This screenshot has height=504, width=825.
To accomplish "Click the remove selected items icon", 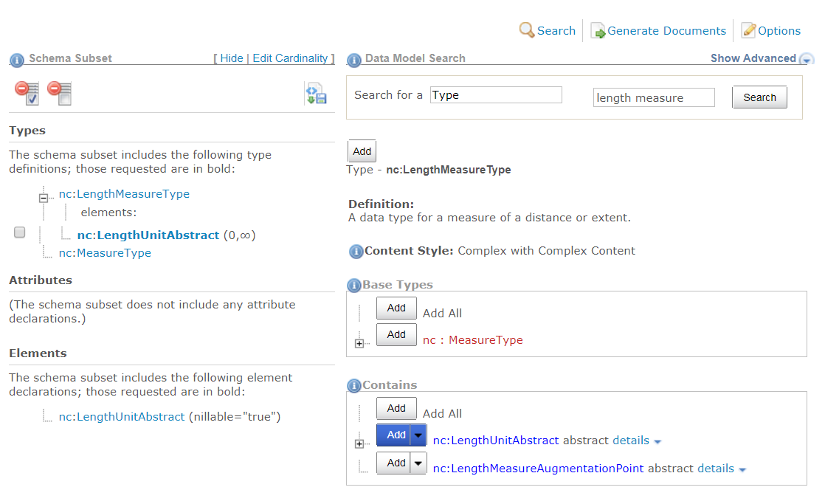I will coord(27,93).
